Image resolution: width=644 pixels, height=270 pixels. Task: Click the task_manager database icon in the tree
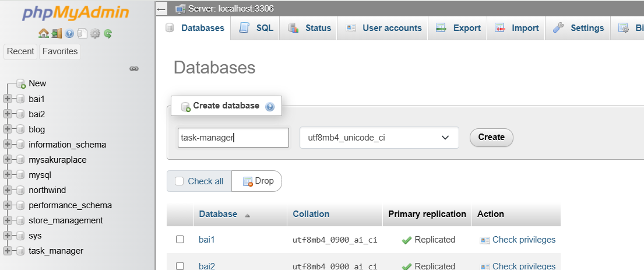pos(20,251)
